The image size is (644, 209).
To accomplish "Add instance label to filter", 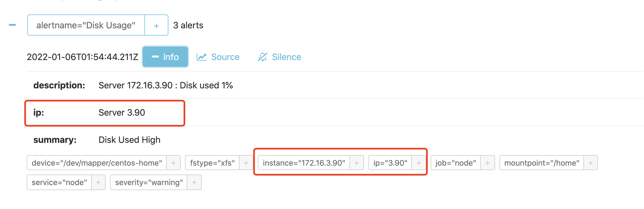I will click(357, 163).
